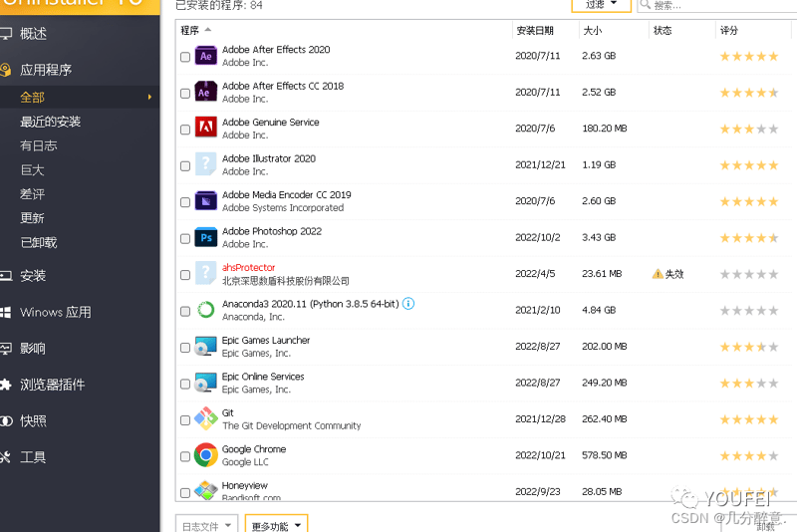Click the red ahsProtector program name
The width and height of the screenshot is (797, 532).
pyautogui.click(x=248, y=267)
